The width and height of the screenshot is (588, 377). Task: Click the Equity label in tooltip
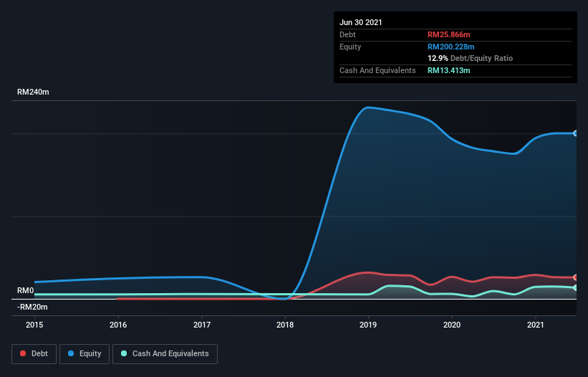[350, 47]
